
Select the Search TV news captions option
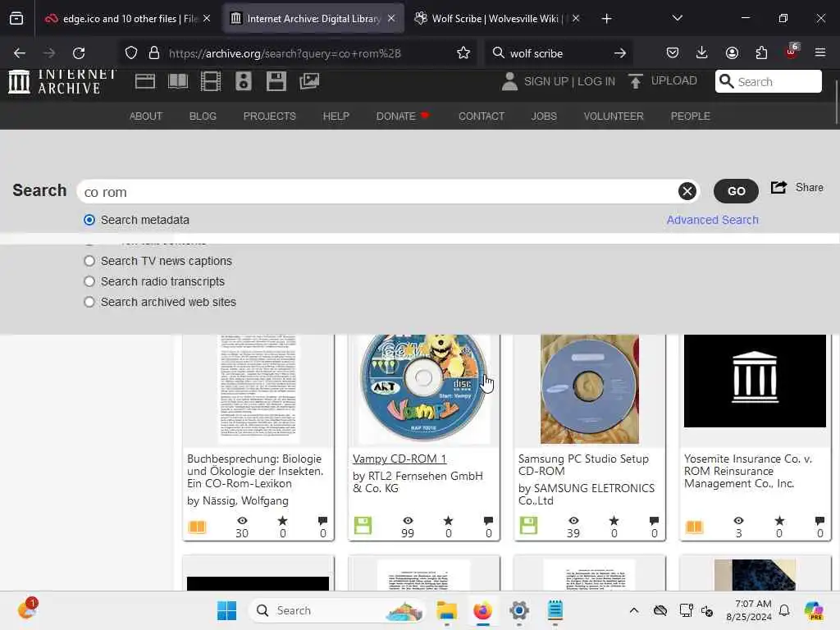89,261
